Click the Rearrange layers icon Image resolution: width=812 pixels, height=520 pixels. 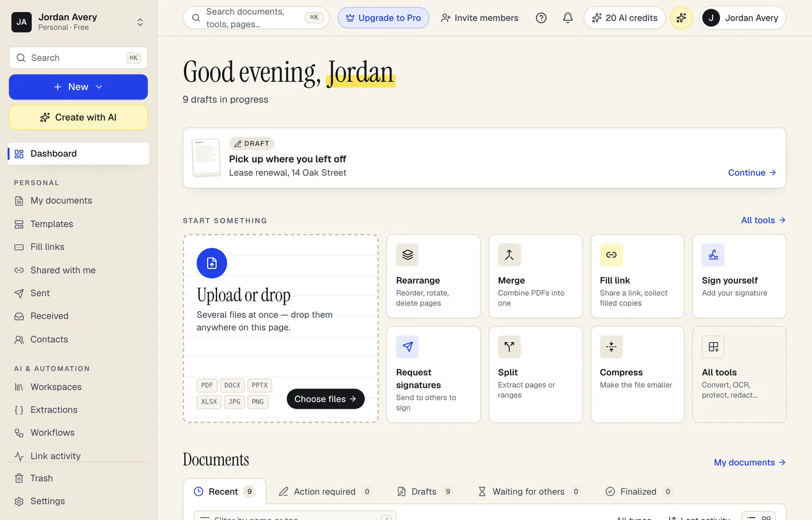pos(408,255)
